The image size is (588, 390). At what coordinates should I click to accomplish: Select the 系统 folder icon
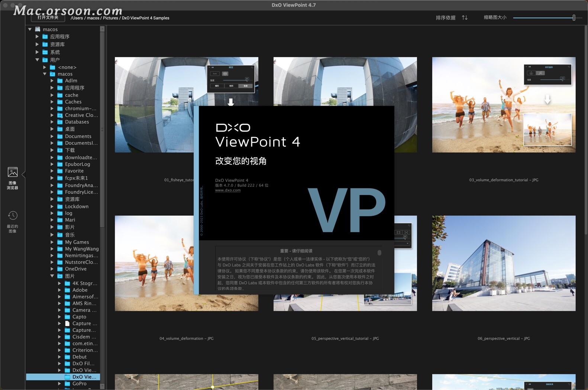tap(45, 52)
